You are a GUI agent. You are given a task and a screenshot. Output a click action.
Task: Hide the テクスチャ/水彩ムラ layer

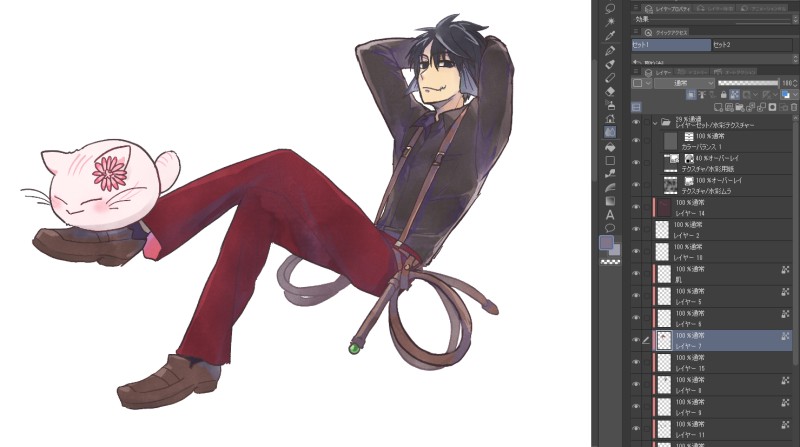636,185
